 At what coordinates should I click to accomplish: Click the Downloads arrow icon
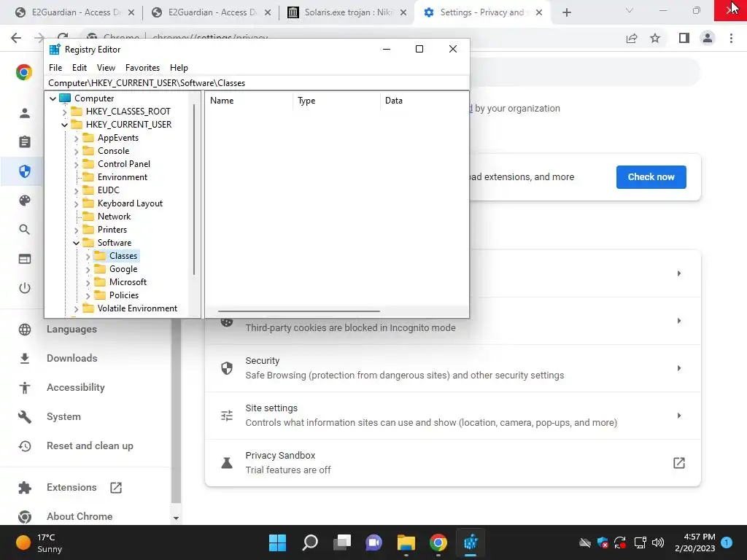click(x=24, y=358)
